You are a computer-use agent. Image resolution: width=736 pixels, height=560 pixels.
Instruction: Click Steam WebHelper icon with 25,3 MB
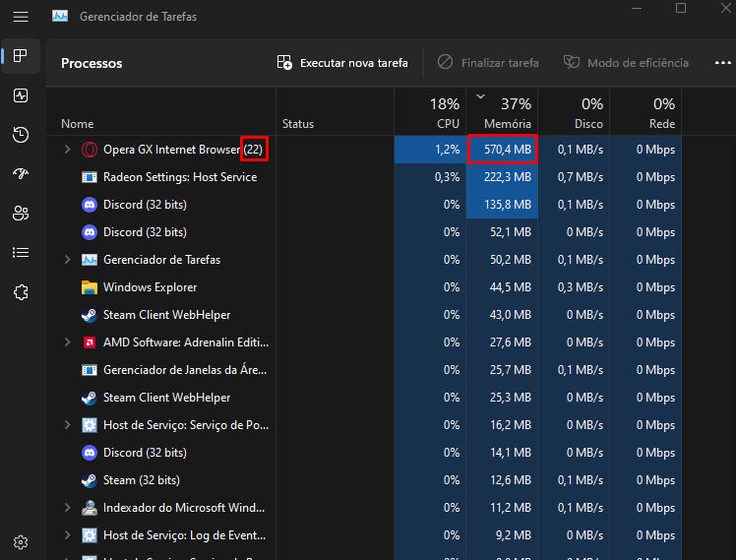point(90,398)
